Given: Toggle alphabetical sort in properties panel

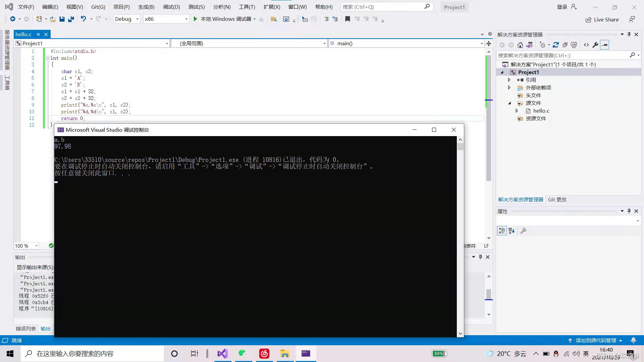Looking at the screenshot, I should 512,231.
